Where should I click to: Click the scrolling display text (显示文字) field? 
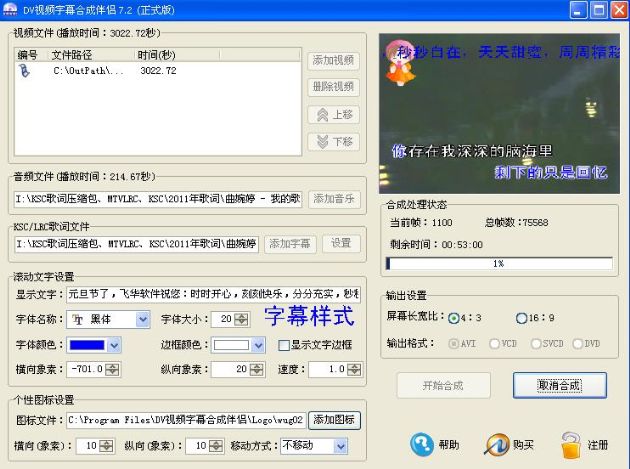tap(212, 294)
